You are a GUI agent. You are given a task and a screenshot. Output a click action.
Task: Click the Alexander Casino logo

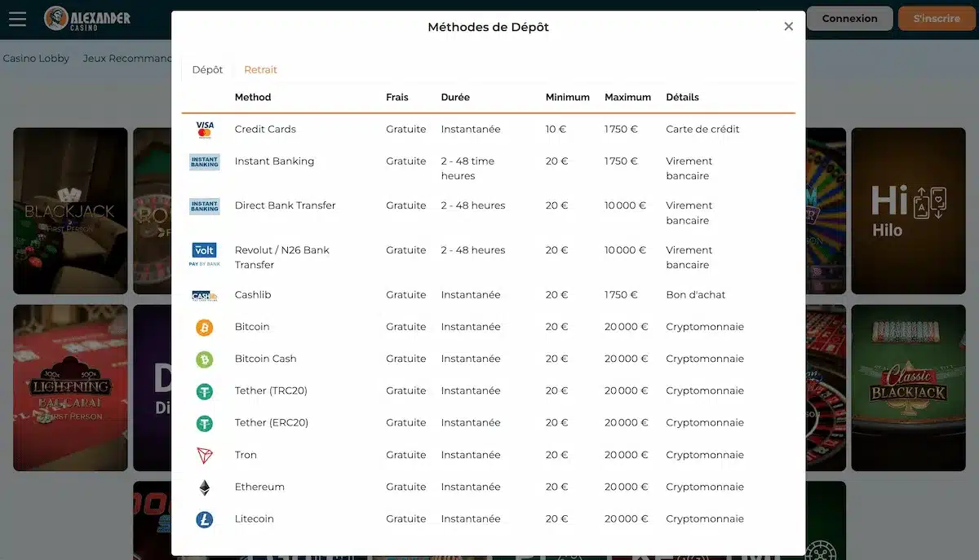(x=87, y=18)
